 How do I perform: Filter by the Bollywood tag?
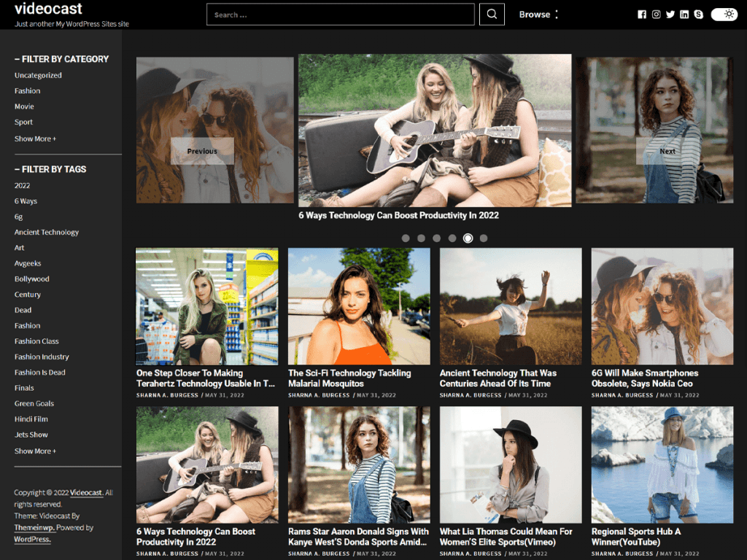coord(32,279)
